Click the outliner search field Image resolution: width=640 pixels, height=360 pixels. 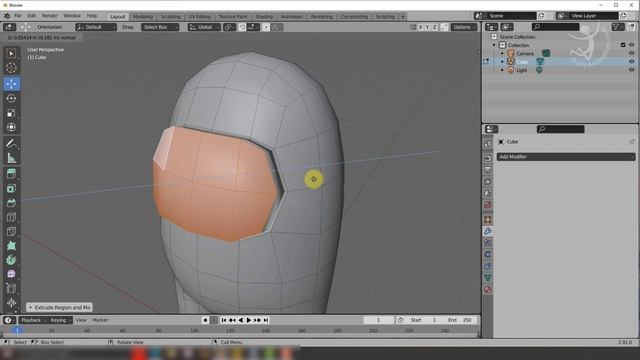point(556,27)
